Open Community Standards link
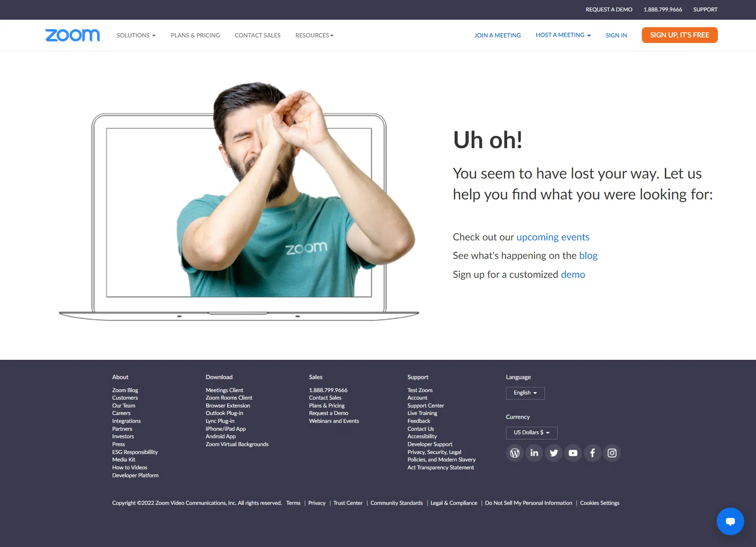The image size is (756, 547). pos(397,503)
